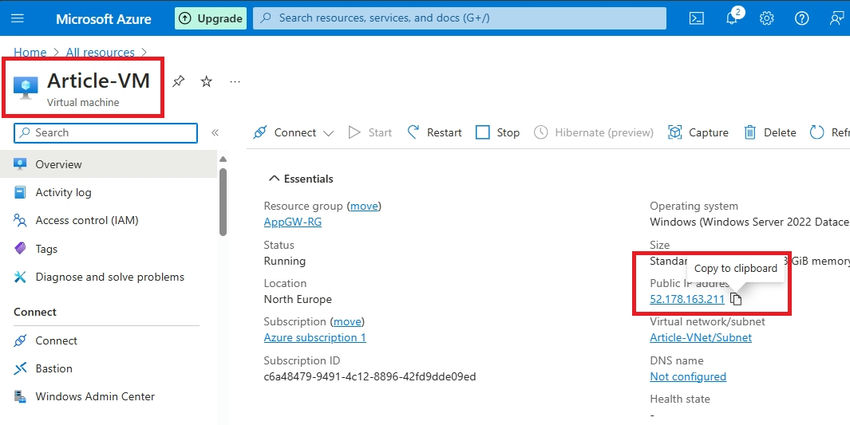This screenshot has height=425, width=850.
Task: Copy public IP address to clipboard
Action: [x=736, y=299]
